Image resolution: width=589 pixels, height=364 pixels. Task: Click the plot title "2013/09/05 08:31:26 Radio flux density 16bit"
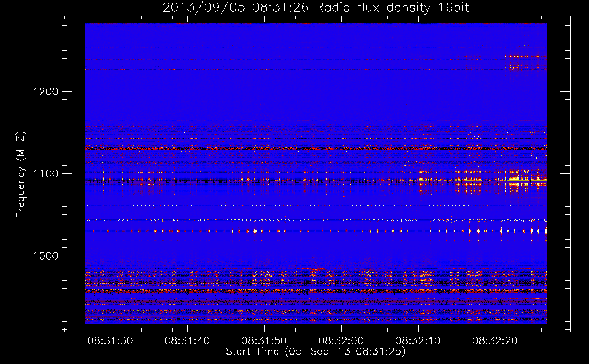pos(316,8)
